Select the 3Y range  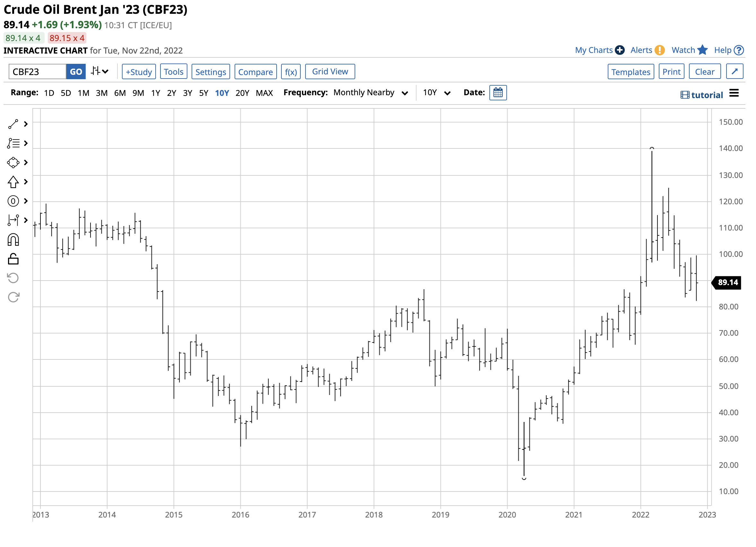[188, 93]
